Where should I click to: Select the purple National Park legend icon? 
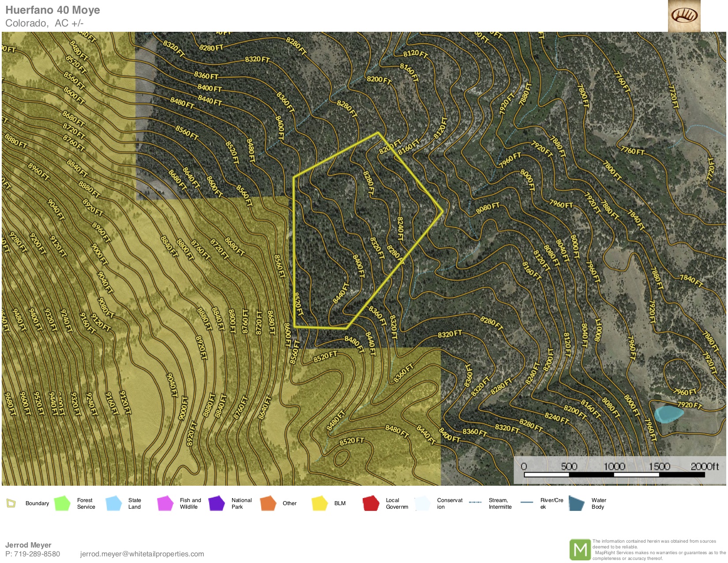click(x=217, y=503)
